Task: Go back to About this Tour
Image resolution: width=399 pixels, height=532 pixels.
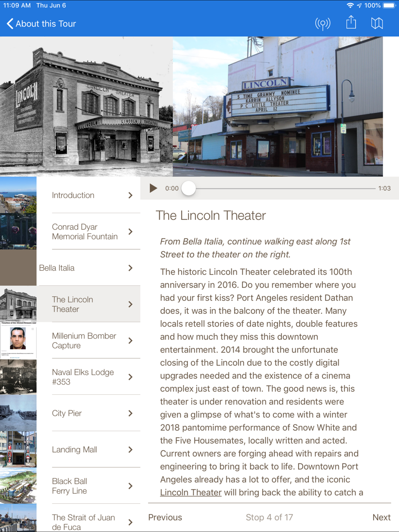Action: tap(41, 24)
